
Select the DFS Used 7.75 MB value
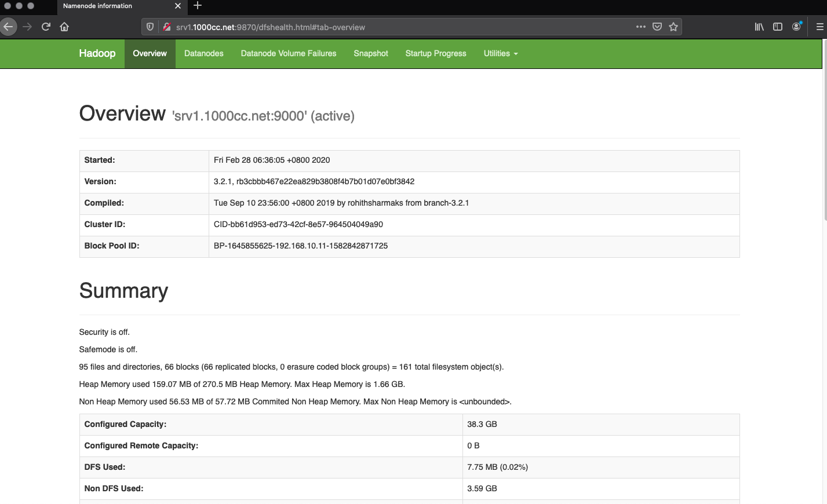[x=498, y=467]
